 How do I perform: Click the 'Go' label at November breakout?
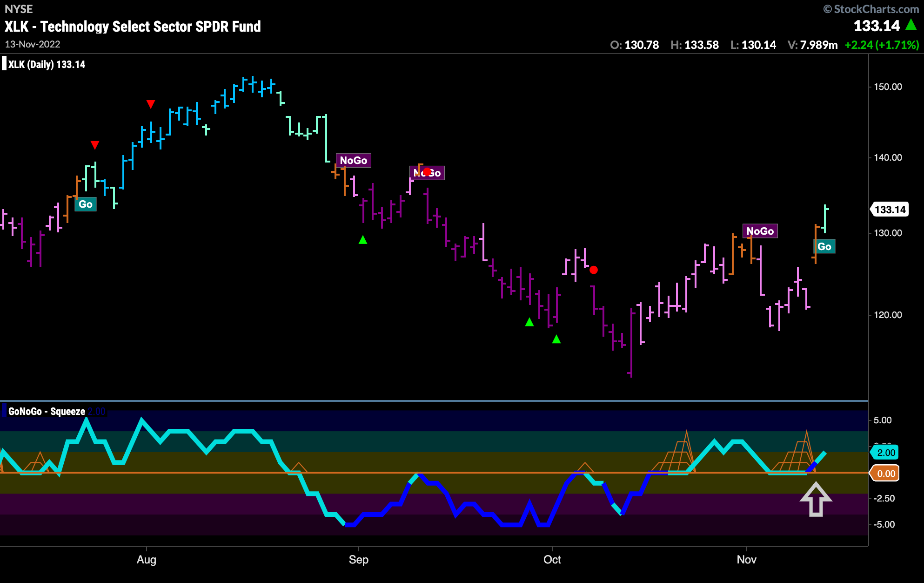pyautogui.click(x=824, y=246)
